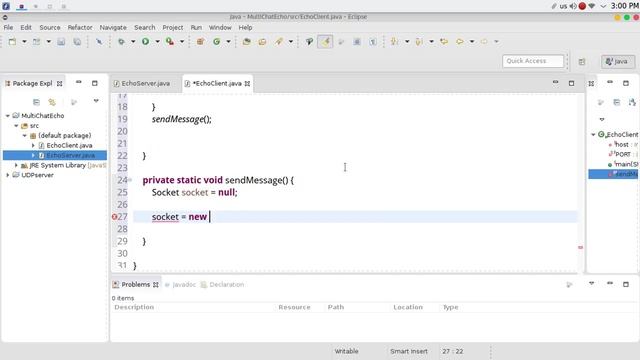Click the New file toolbar icon
This screenshot has height=360, width=640.
pos(12,42)
